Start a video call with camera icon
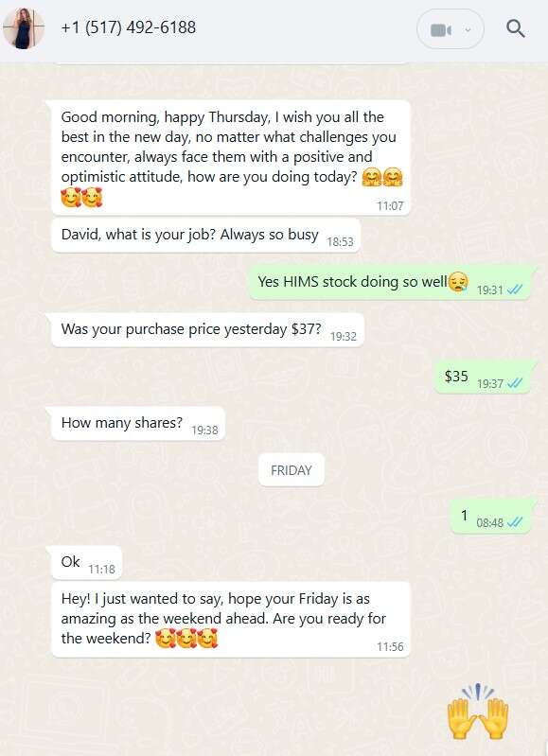 440,30
